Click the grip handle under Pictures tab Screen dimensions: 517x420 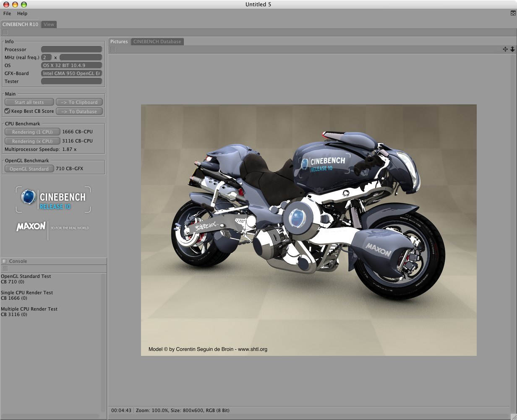click(112, 49)
